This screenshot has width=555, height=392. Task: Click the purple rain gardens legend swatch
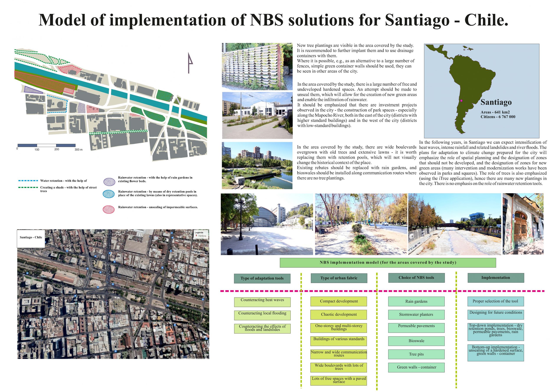click(x=109, y=182)
